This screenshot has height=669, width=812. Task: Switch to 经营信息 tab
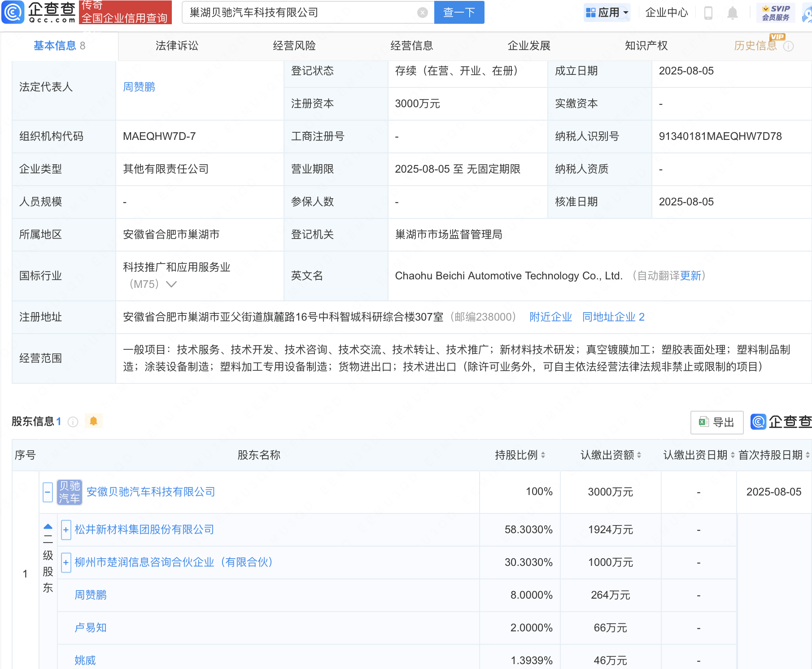pos(412,46)
